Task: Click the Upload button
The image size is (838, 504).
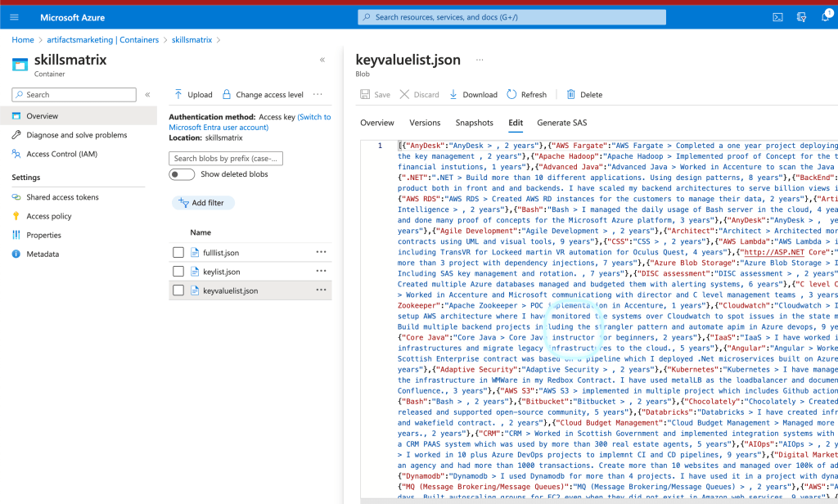Action: pyautogui.click(x=193, y=94)
